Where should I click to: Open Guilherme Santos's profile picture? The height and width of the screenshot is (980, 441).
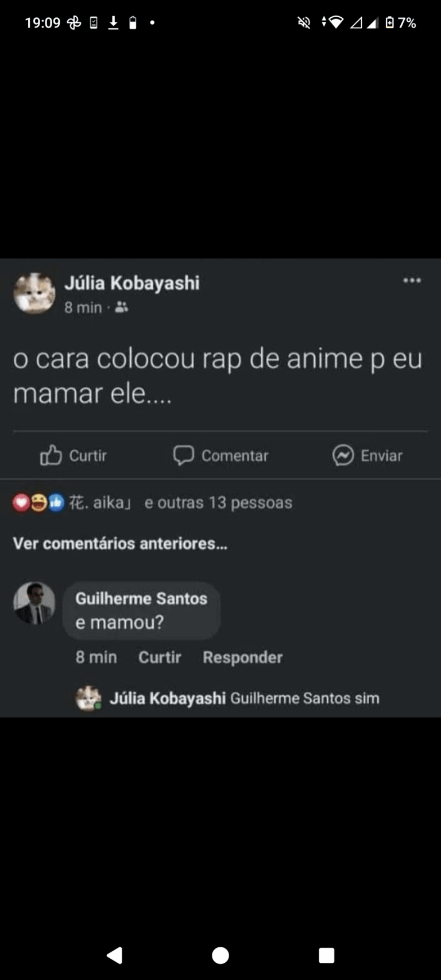pos(34,603)
